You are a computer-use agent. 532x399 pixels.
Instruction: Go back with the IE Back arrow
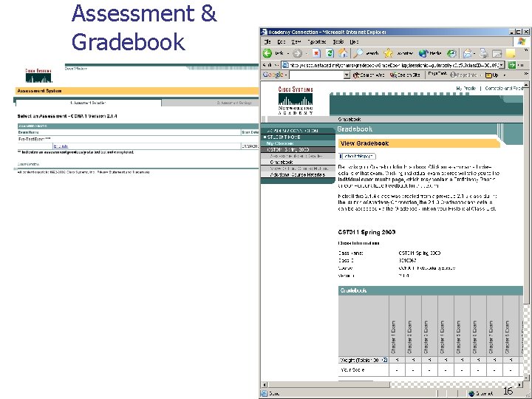click(267, 53)
